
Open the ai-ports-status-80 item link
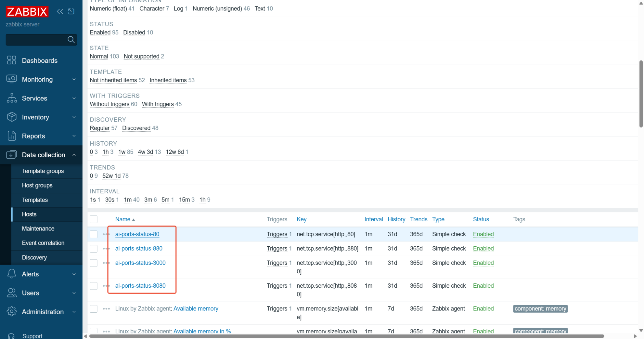point(137,234)
